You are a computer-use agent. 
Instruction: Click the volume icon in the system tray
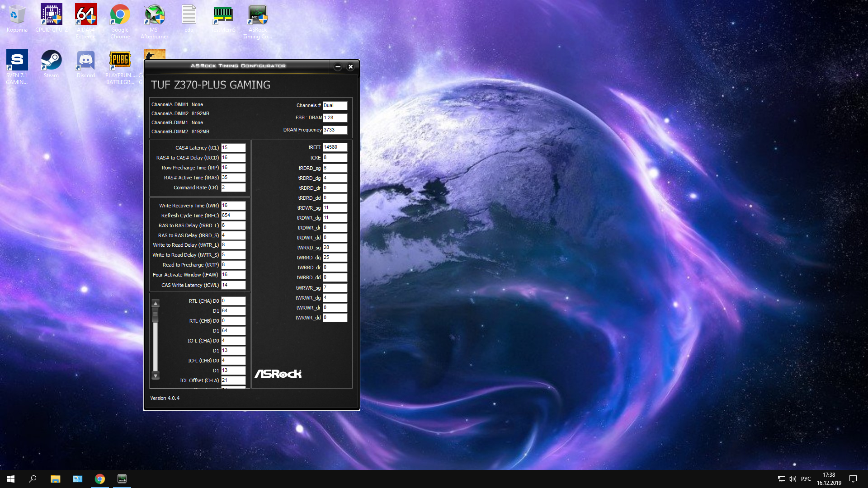(792, 479)
